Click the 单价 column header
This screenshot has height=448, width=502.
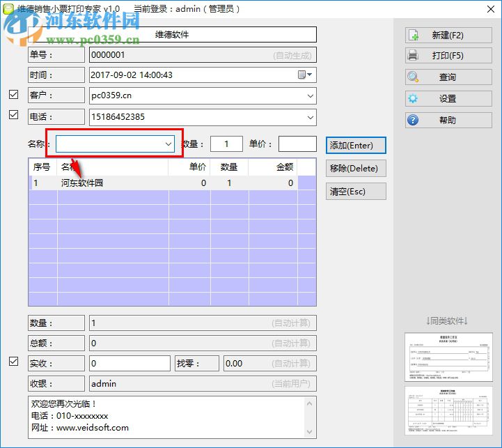tap(189, 167)
